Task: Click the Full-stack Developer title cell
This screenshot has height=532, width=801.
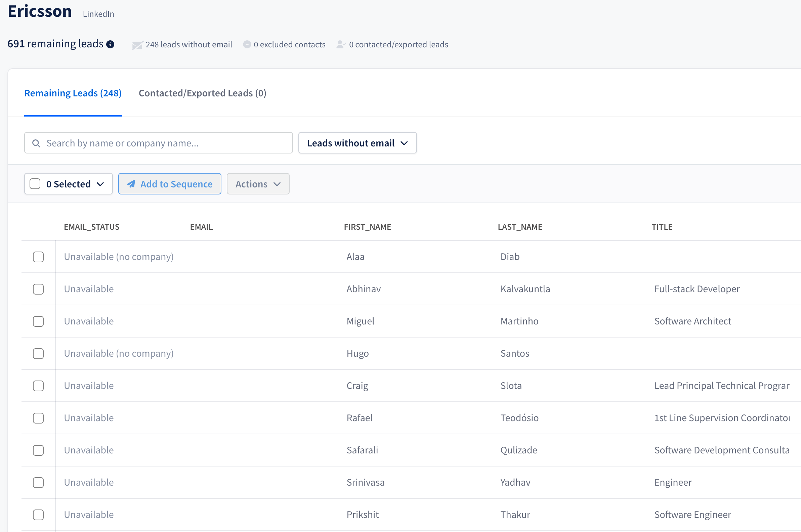Action: (x=697, y=289)
